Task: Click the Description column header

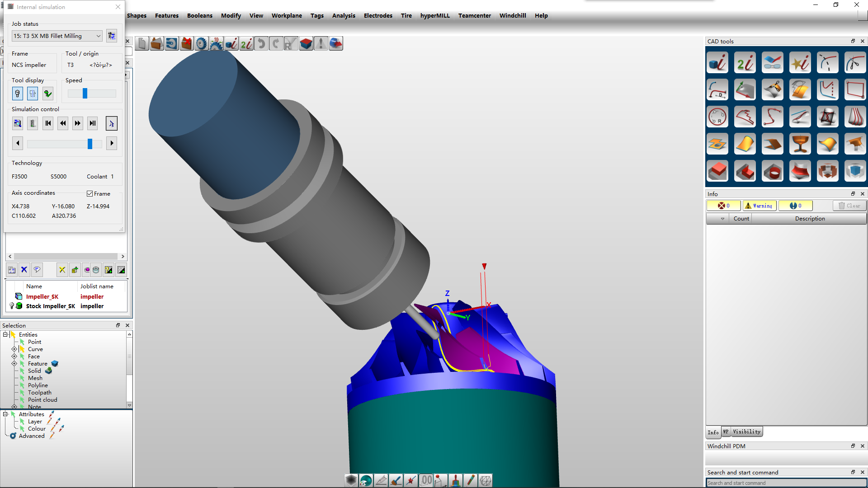Action: [x=810, y=218]
